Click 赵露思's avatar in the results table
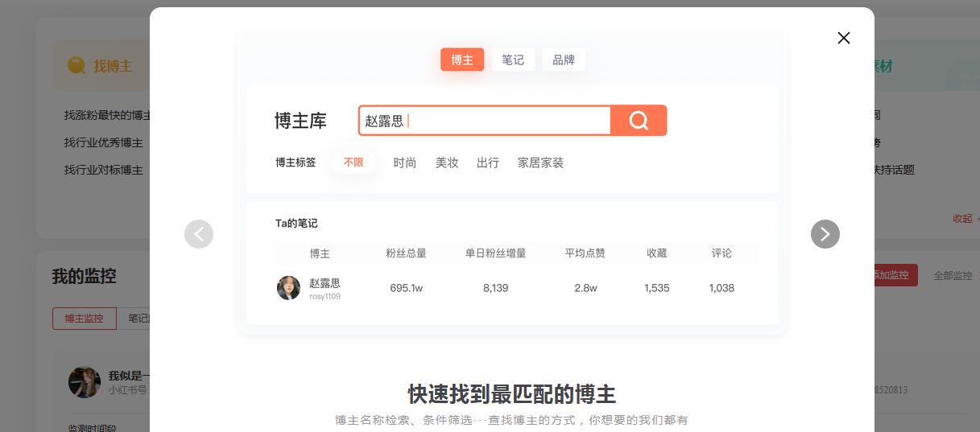 (x=288, y=288)
